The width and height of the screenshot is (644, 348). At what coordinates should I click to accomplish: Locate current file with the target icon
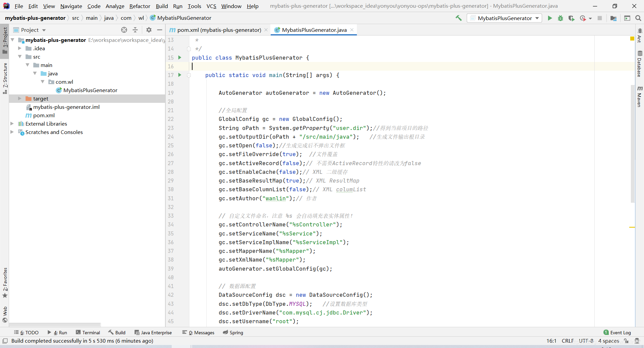point(124,30)
